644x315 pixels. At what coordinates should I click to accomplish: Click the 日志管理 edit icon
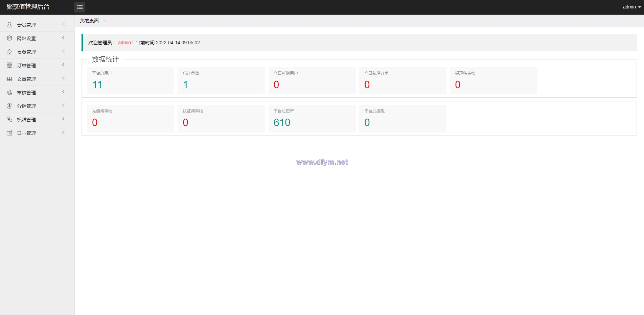[x=9, y=133]
